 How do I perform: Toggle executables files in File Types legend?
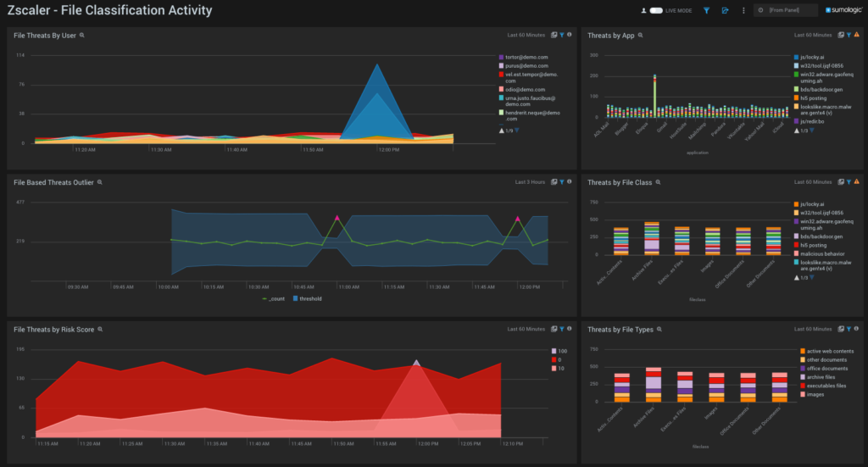(x=823, y=386)
